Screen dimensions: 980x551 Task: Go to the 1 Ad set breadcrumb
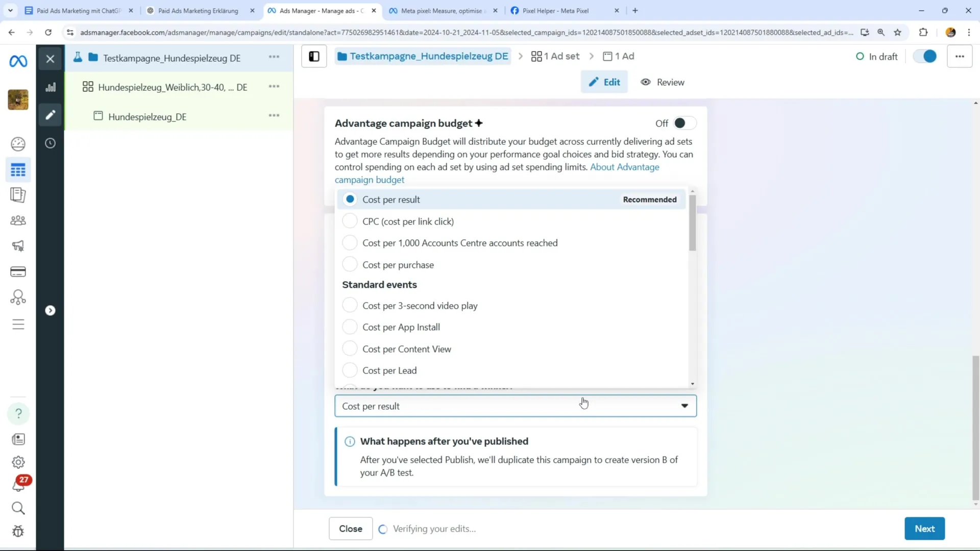click(x=555, y=56)
